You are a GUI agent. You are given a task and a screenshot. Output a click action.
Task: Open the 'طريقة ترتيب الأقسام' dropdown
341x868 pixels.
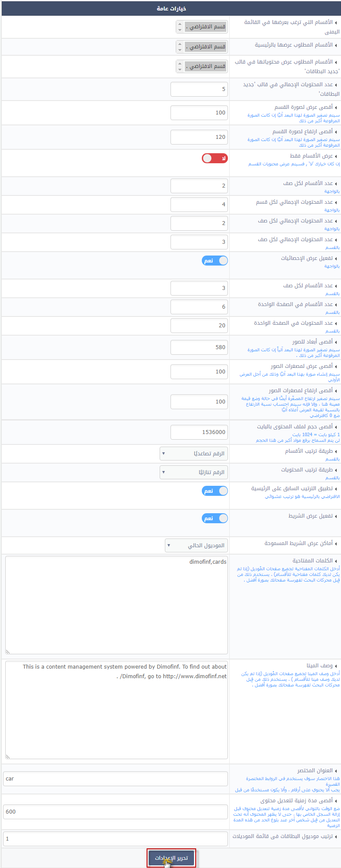pos(194,454)
